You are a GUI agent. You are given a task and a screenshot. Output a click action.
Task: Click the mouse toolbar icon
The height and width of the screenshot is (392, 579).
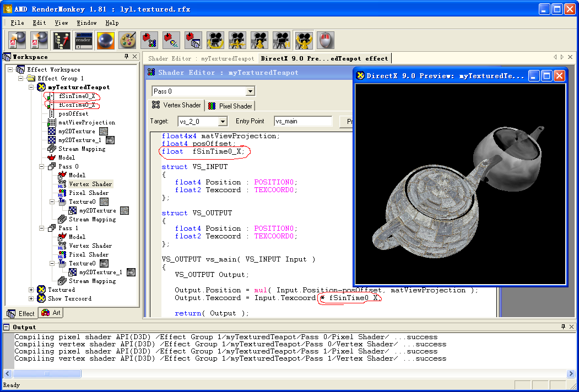326,40
